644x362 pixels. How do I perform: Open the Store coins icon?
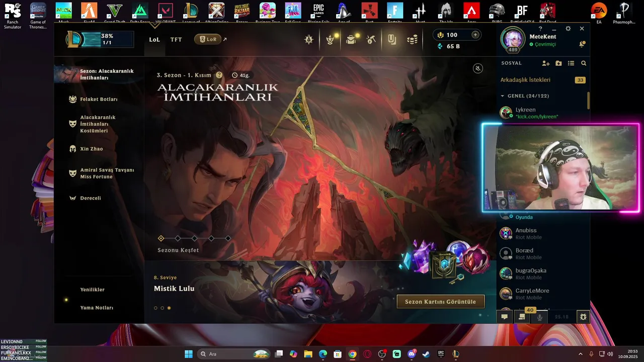[x=412, y=39]
